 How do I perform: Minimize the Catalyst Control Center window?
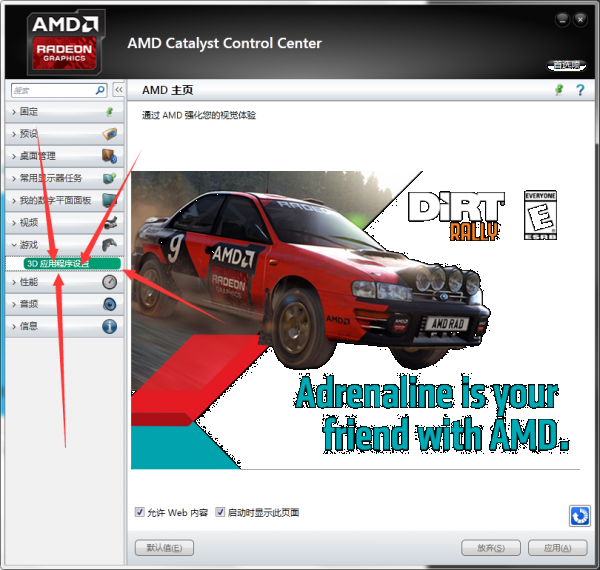point(562,20)
